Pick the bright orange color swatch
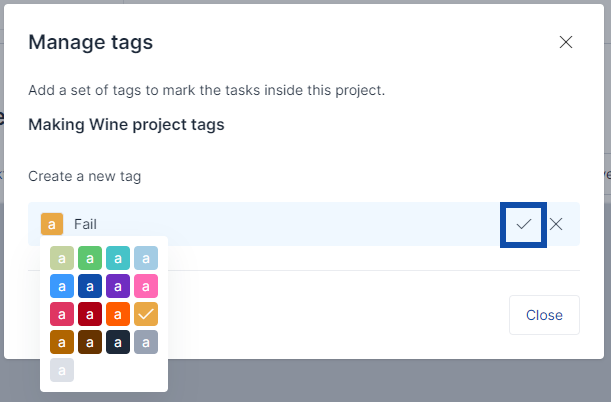 [118, 314]
